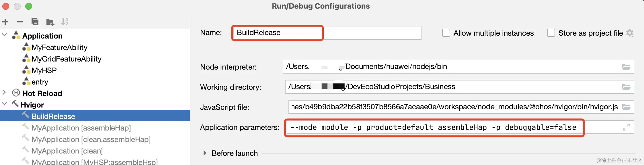The width and height of the screenshot is (644, 165).
Task: Expand the Application parameters field editor
Action: [x=626, y=127]
